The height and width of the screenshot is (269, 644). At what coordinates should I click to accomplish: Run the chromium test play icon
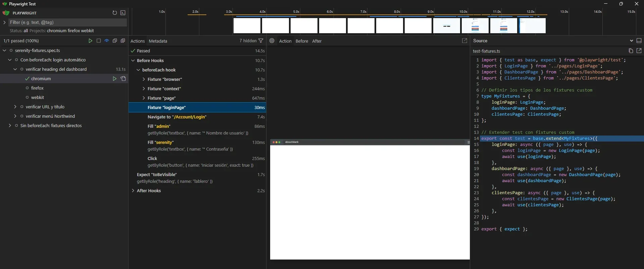click(114, 78)
